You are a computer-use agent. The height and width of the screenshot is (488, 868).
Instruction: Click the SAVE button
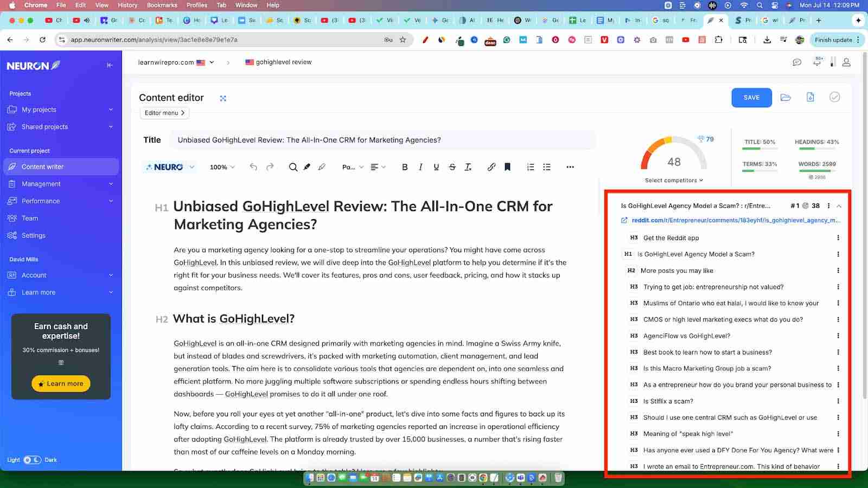[751, 98]
